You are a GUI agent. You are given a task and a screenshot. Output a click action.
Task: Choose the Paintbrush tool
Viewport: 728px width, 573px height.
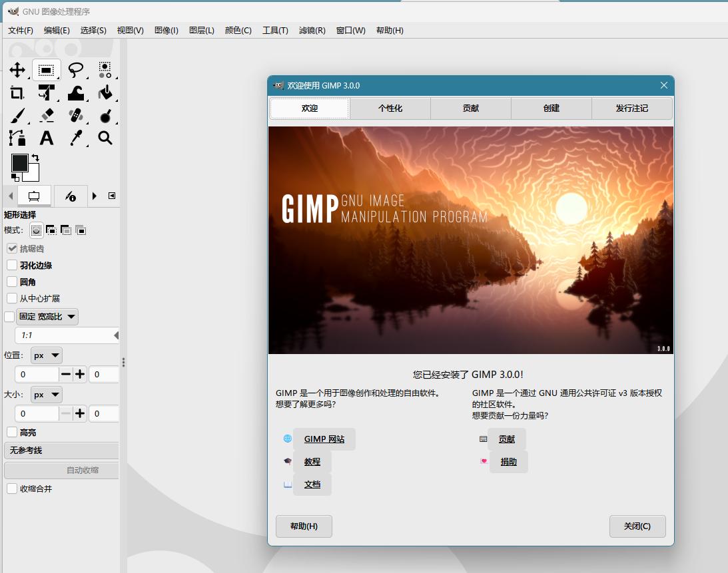point(17,115)
